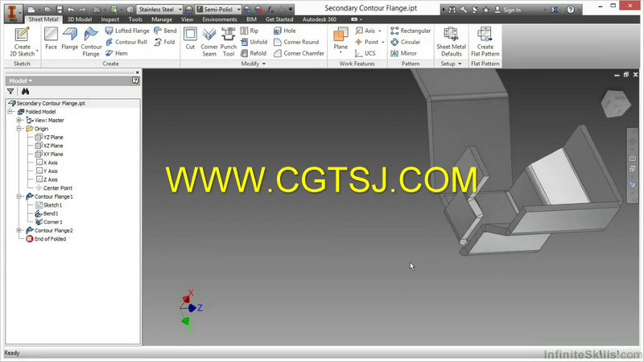Undo the last action
Image resolution: width=644 pixels, height=362 pixels.
(71, 9)
